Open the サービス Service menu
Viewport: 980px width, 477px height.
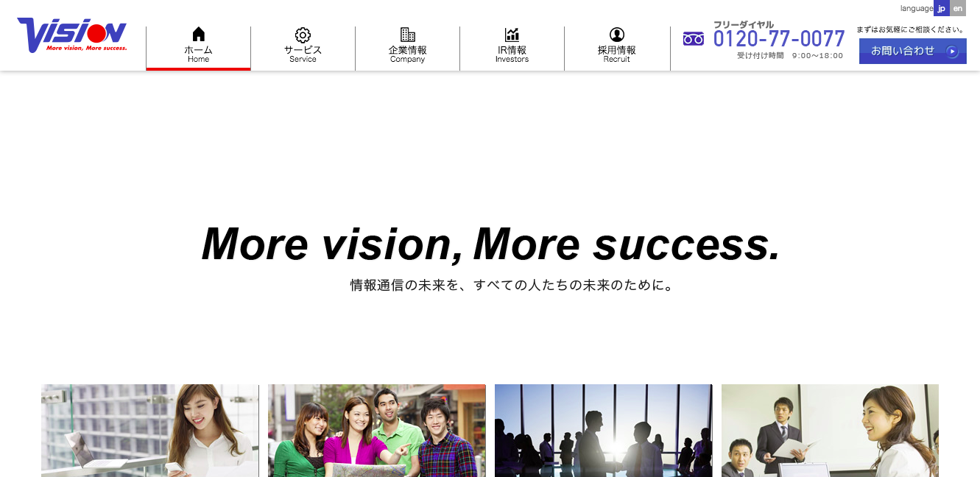303,49
